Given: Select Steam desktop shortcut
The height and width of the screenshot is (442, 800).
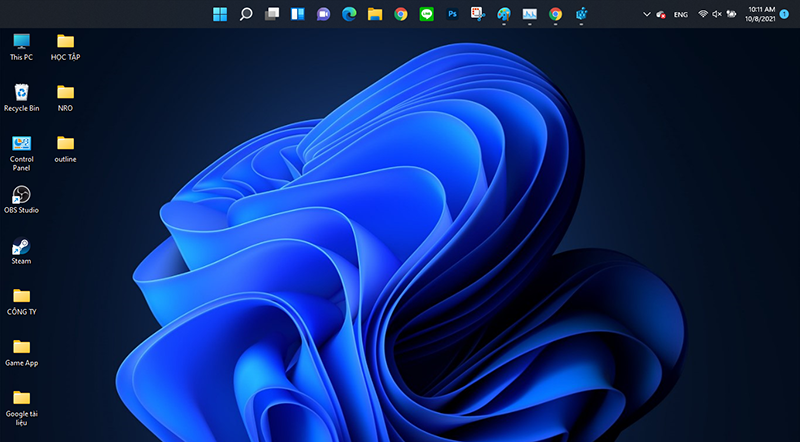Looking at the screenshot, I should [21, 251].
